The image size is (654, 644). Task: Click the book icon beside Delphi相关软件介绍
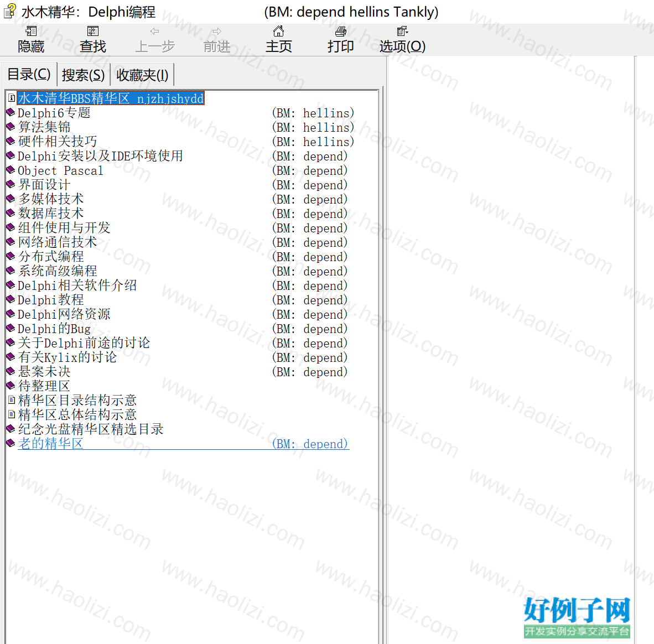(x=11, y=285)
